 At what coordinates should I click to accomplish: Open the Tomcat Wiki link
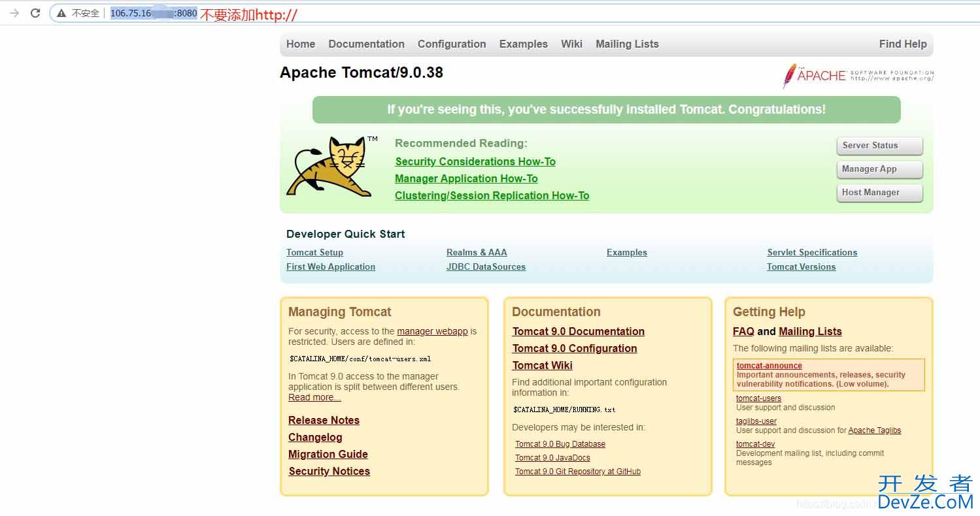pos(543,366)
